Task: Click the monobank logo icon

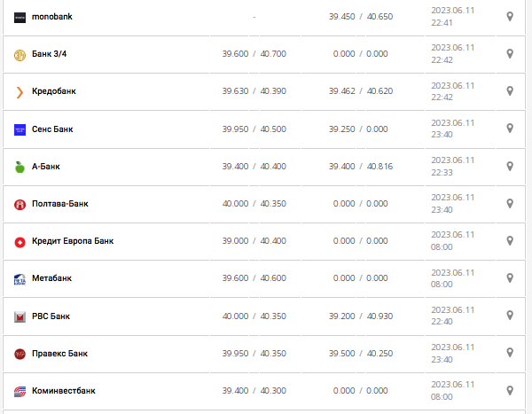Action: [x=20, y=17]
